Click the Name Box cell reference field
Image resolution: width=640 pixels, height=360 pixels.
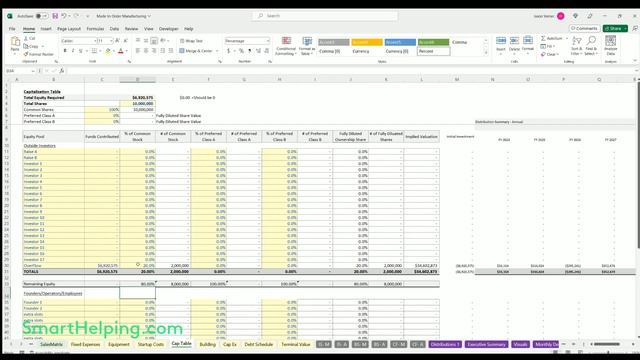coord(19,71)
